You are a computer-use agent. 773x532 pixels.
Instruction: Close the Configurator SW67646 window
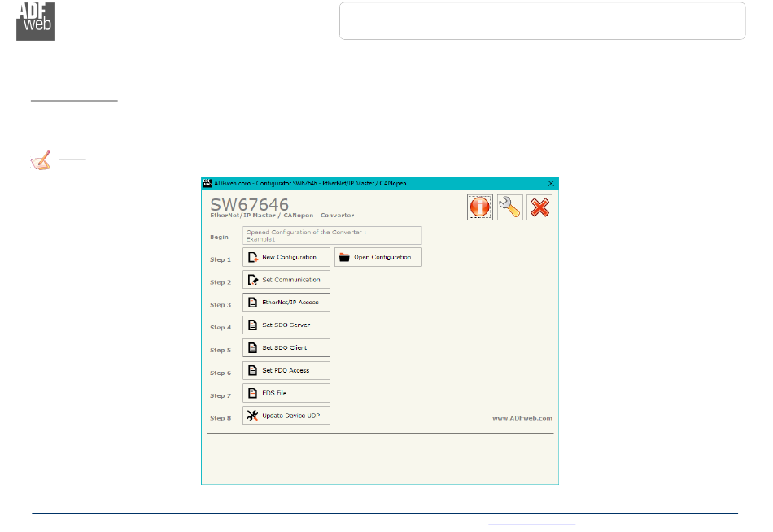click(551, 183)
